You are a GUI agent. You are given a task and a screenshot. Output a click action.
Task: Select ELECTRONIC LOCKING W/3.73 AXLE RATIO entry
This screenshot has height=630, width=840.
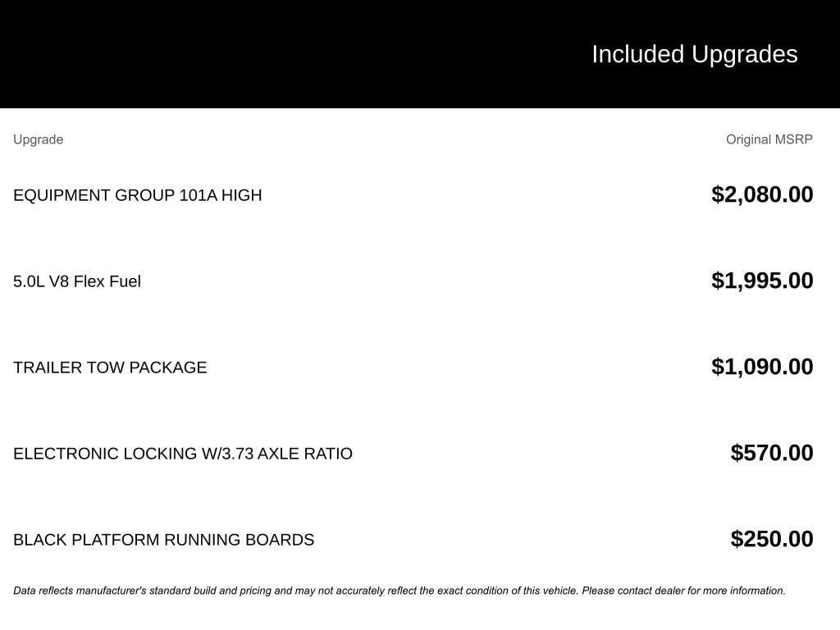pyautogui.click(x=183, y=454)
